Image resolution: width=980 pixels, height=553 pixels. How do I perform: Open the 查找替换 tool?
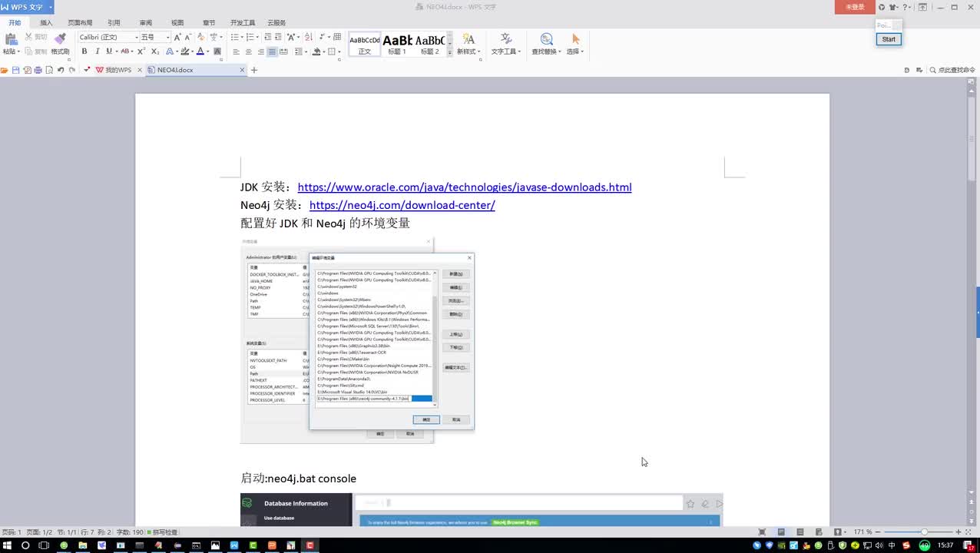click(546, 45)
